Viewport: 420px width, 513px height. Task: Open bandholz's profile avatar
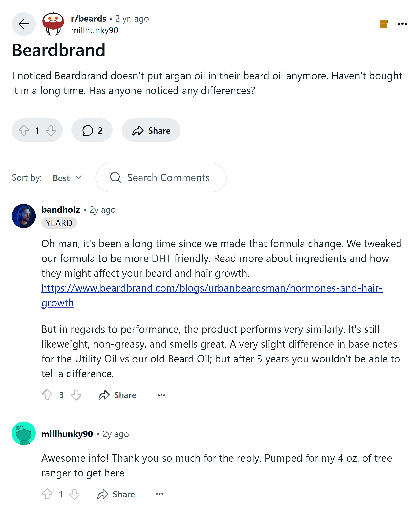(24, 216)
